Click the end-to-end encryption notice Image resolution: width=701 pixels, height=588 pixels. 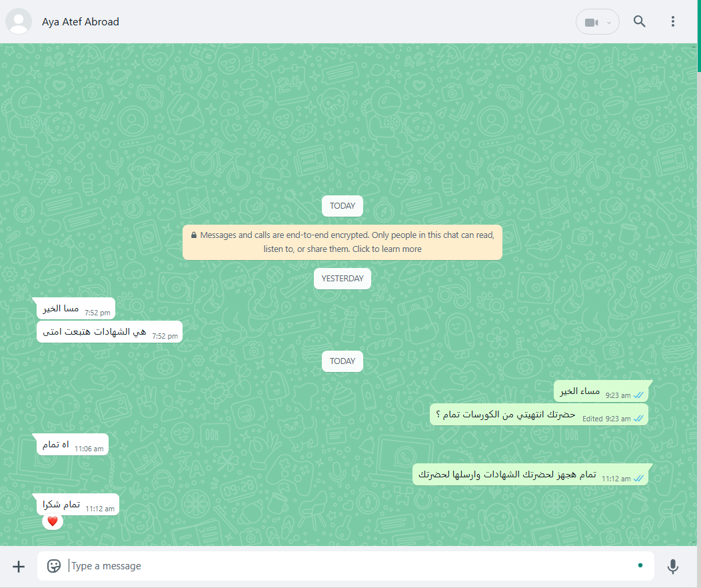(343, 242)
